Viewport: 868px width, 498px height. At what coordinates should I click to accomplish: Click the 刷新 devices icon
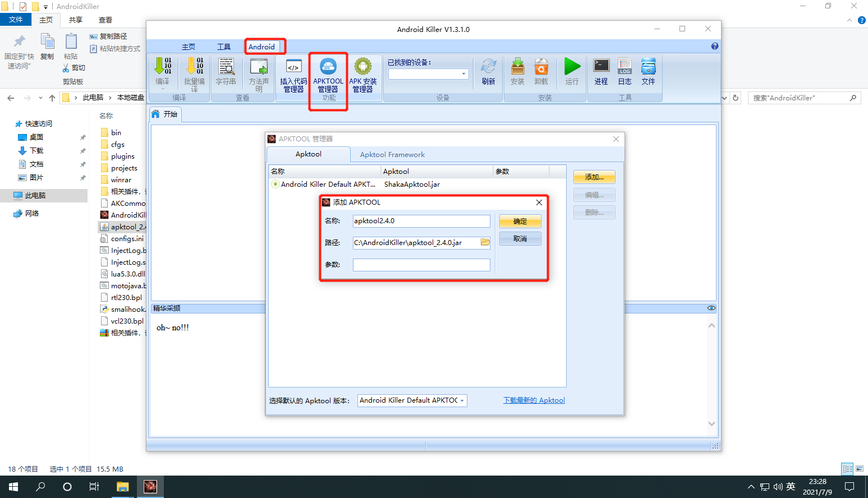(x=488, y=66)
